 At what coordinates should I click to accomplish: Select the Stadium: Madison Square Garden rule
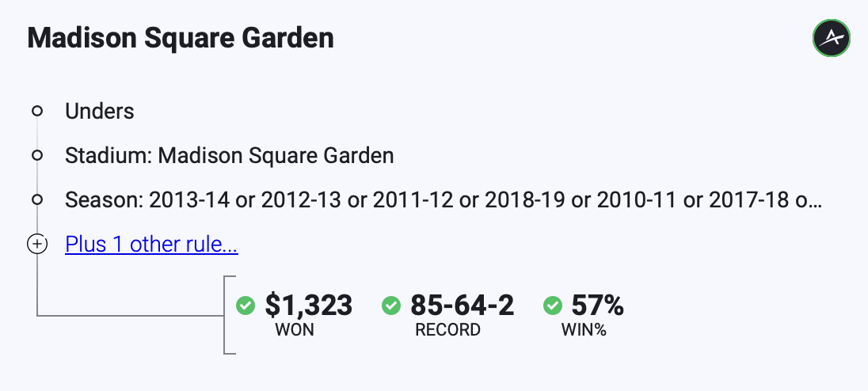[x=230, y=155]
